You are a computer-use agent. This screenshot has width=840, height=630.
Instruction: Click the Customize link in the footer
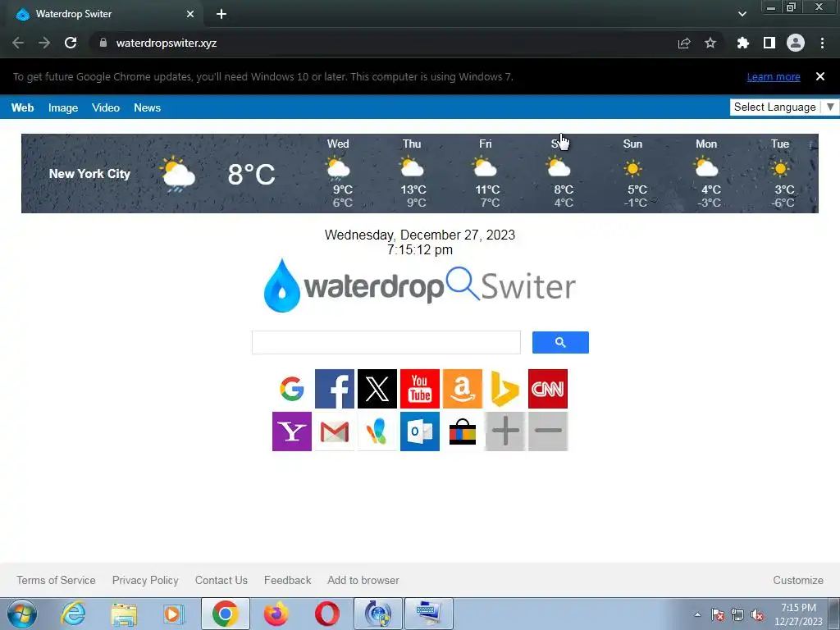(x=798, y=580)
